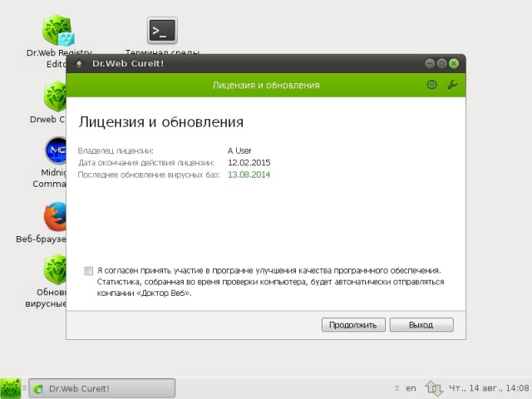Click the virus base update date 13.08.2014

(249, 175)
